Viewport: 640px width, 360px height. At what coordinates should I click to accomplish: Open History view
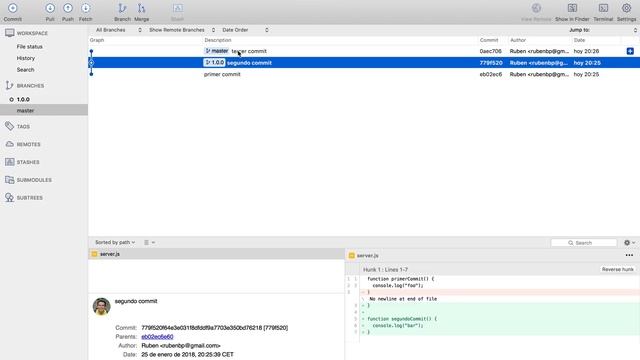point(26,58)
